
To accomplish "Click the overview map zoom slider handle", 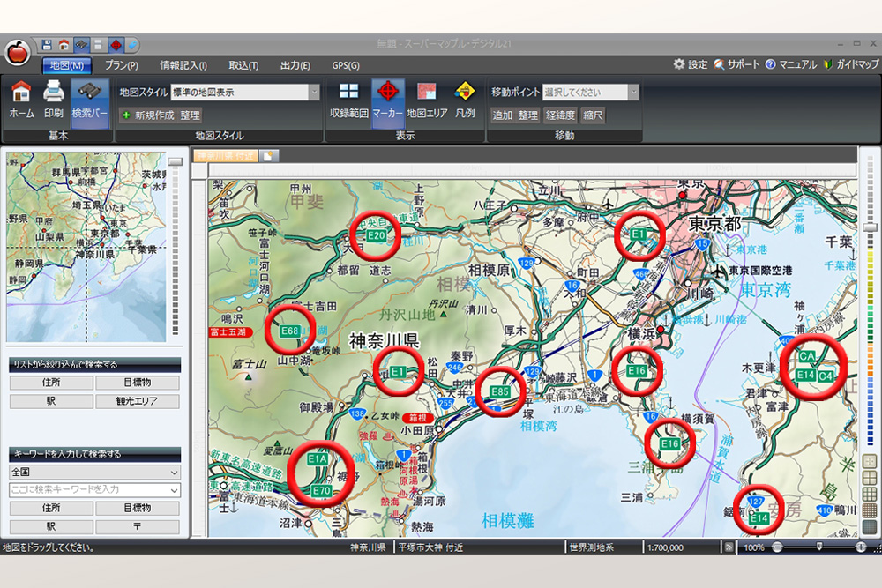I will (x=176, y=162).
